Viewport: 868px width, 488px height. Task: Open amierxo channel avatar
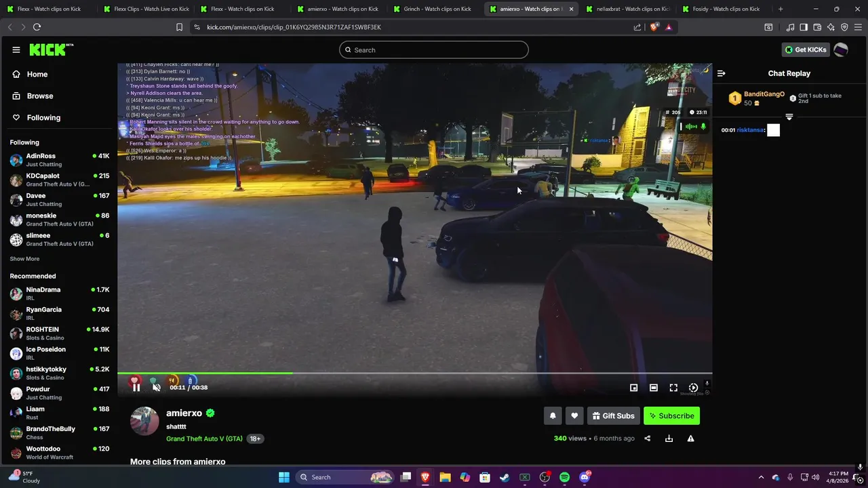[144, 421]
